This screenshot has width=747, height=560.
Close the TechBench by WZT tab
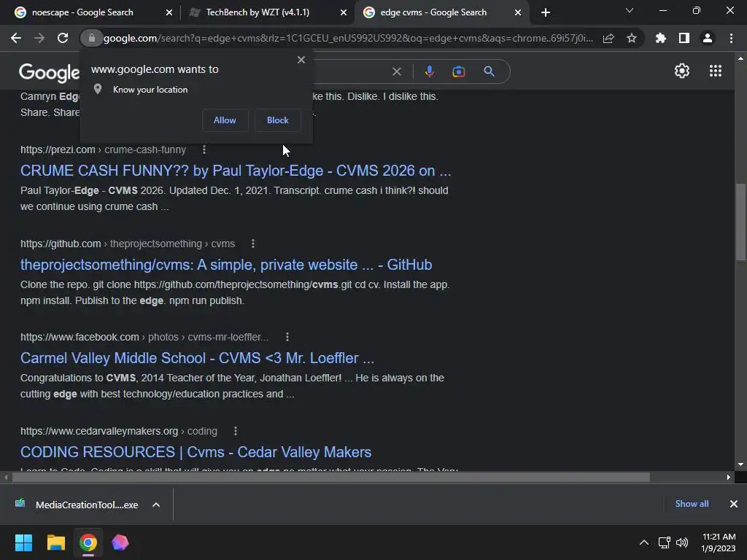344,13
